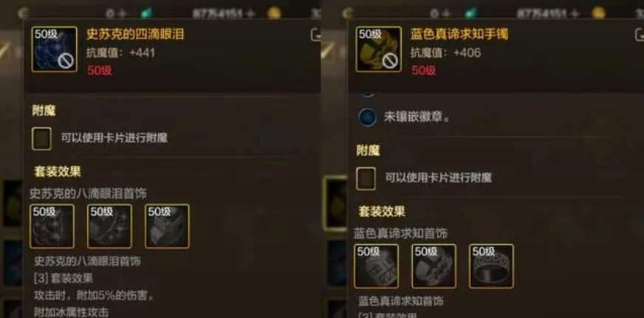Toggle enchant card slot in 蓝色真谛求知手镯 panel

point(366,179)
